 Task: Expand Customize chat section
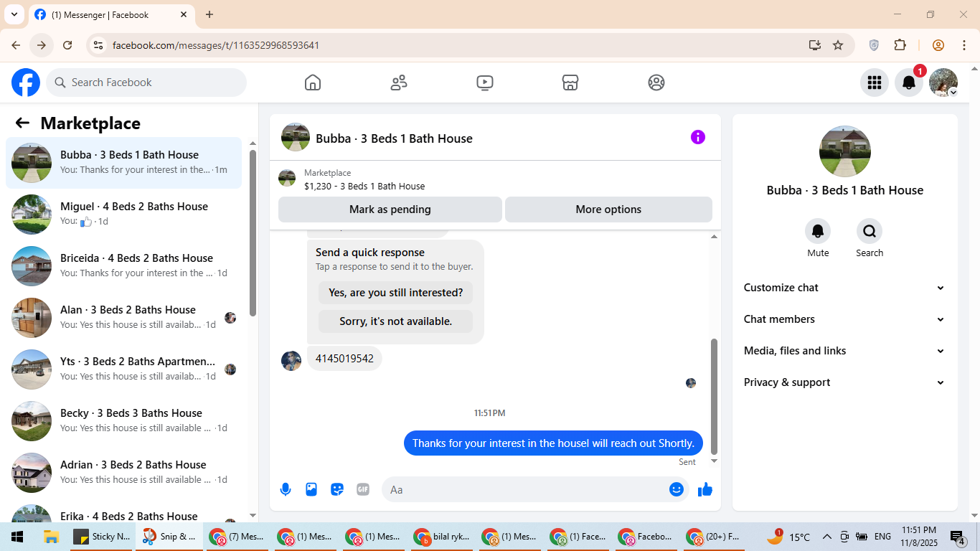(844, 288)
